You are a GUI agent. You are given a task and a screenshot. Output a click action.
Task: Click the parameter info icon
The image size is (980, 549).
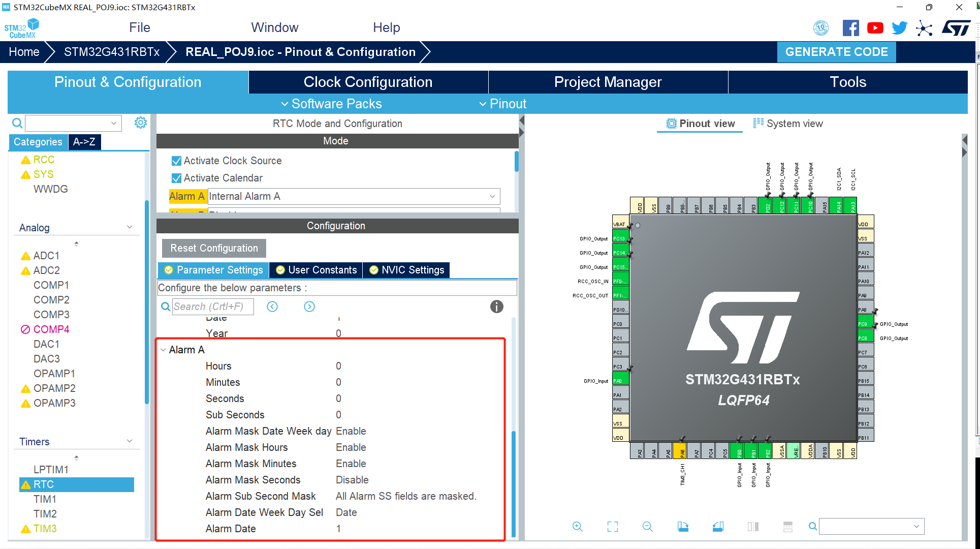(496, 307)
